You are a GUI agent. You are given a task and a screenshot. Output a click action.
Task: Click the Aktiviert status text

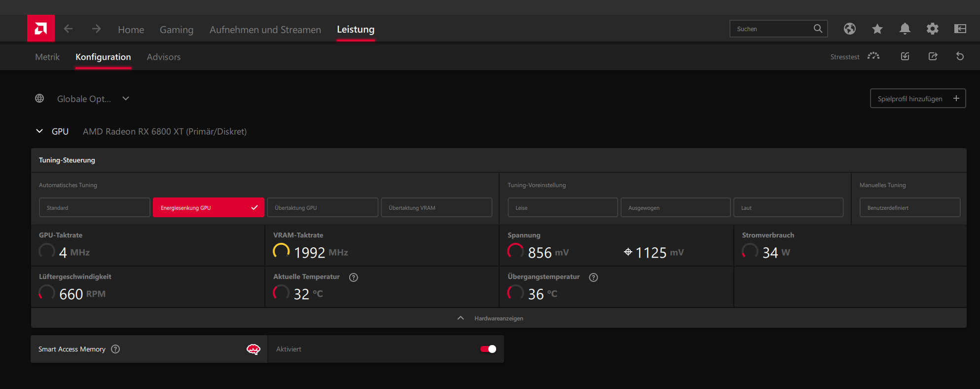click(x=289, y=349)
